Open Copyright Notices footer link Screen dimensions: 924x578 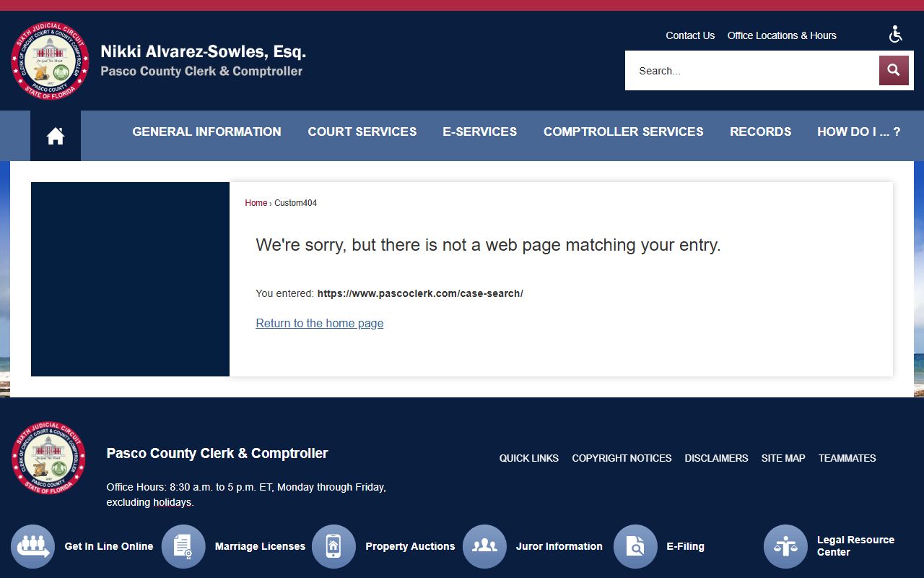pyautogui.click(x=622, y=458)
